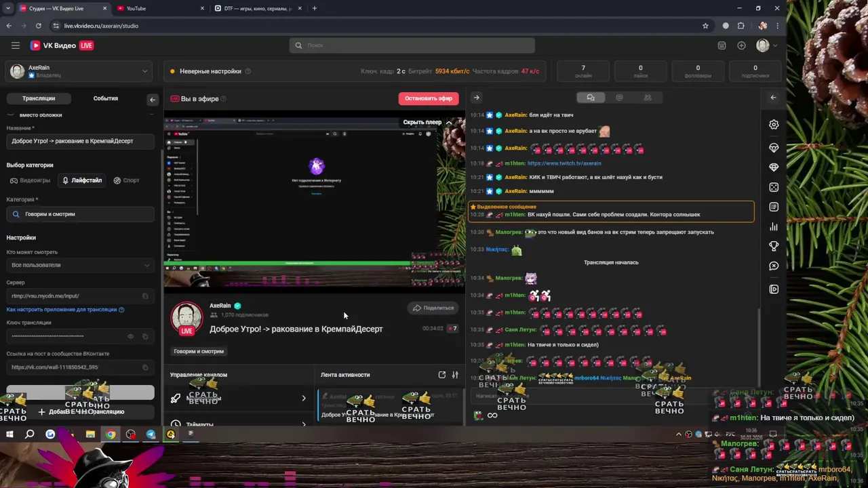The height and width of the screenshot is (488, 868).
Task: Copy the stream key
Action: [x=145, y=336]
